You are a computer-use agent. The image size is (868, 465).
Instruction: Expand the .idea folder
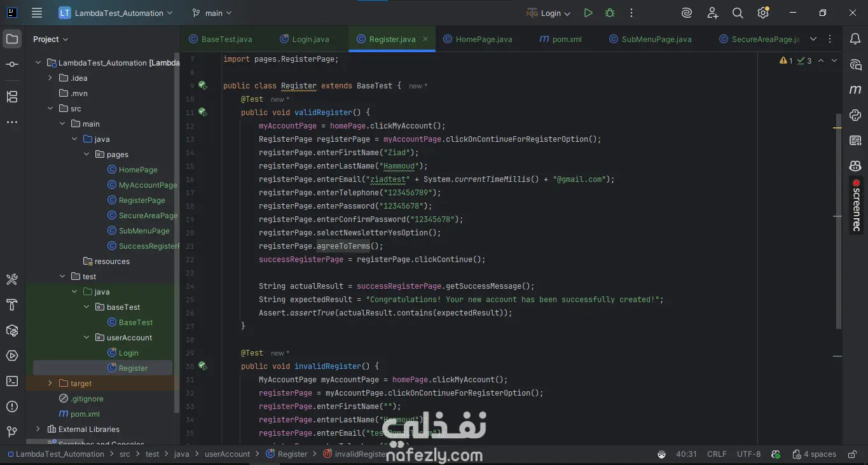pos(50,78)
